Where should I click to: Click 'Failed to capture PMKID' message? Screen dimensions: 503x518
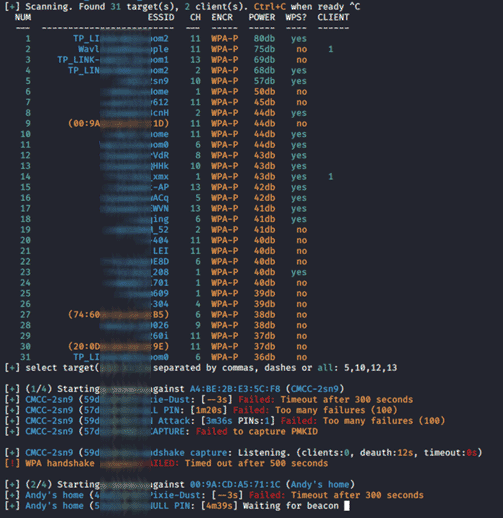[257, 431]
